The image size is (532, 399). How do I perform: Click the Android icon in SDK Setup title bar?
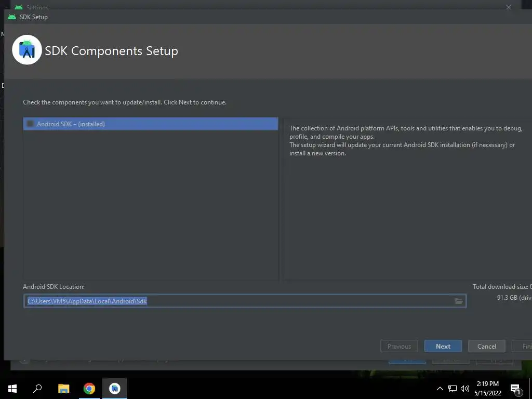(12, 17)
